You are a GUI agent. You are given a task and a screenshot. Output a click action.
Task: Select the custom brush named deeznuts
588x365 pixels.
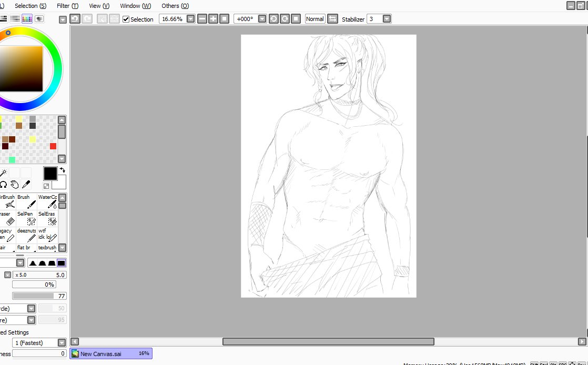click(x=26, y=235)
